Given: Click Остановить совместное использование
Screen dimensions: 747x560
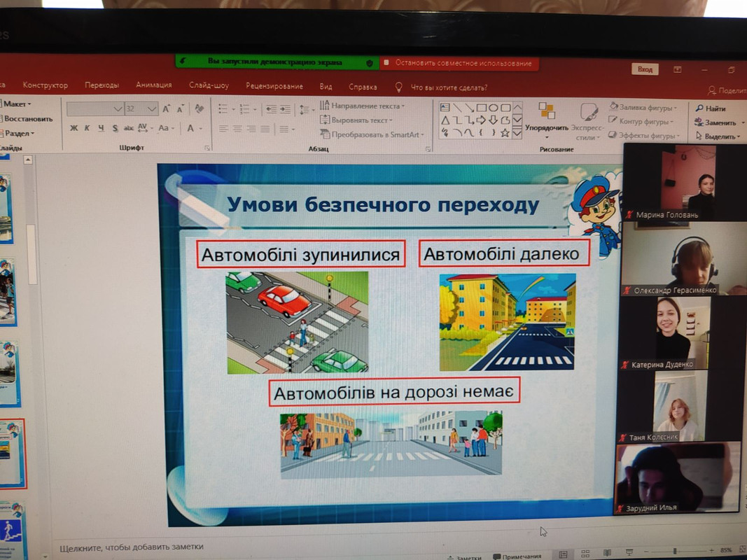Looking at the screenshot, I should (x=459, y=63).
